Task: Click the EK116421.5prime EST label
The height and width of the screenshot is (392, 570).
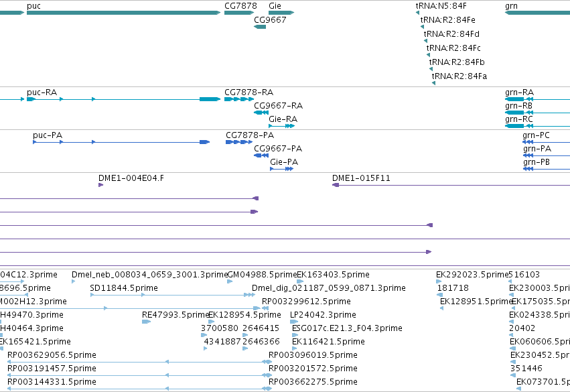Action: click(x=328, y=342)
